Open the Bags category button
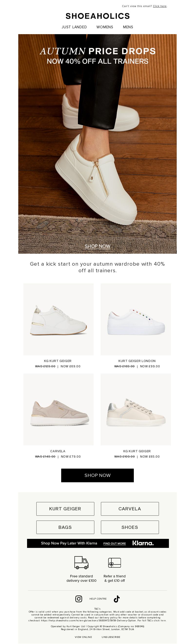The width and height of the screenshot is (195, 644). click(65, 527)
